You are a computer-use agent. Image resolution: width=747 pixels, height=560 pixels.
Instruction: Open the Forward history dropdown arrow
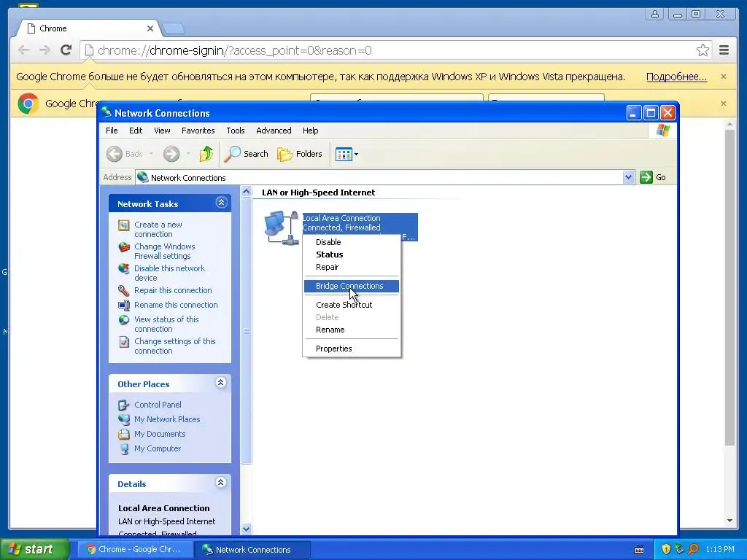pyautogui.click(x=189, y=154)
